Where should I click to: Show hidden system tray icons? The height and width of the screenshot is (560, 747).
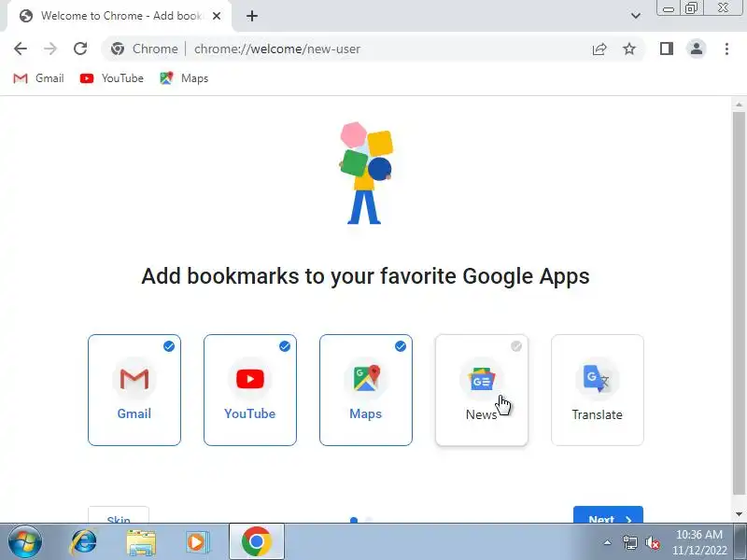click(x=608, y=542)
